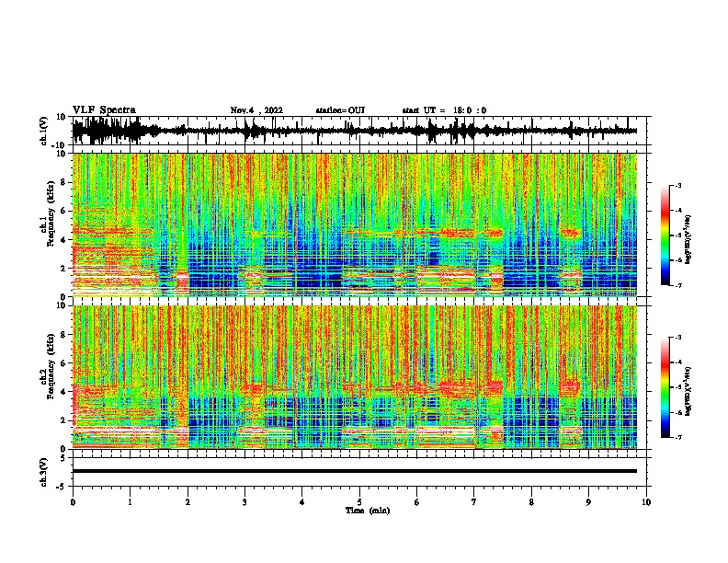This screenshot has height=563, width=728.
Task: Click the ch.2 color scale bar
Action: pyautogui.click(x=665, y=387)
